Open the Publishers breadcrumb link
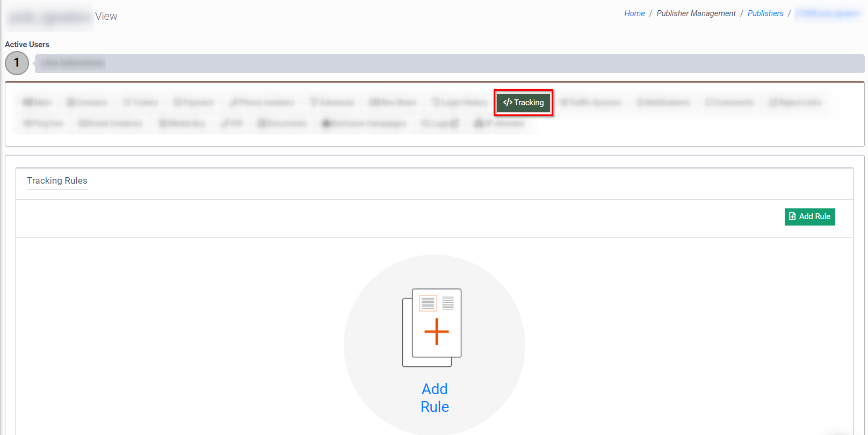This screenshot has height=435, width=868. [x=765, y=13]
